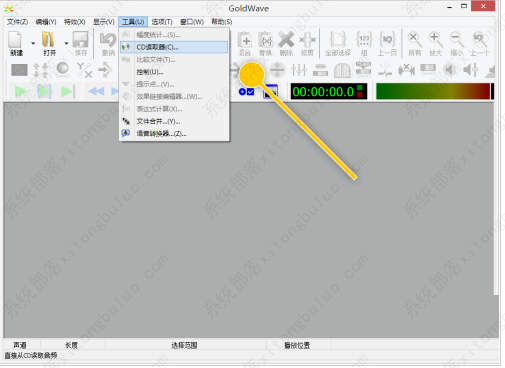Viewport: 505px width, 368px height.
Task: Select CD读取器(C) from the menu
Action: pos(174,47)
